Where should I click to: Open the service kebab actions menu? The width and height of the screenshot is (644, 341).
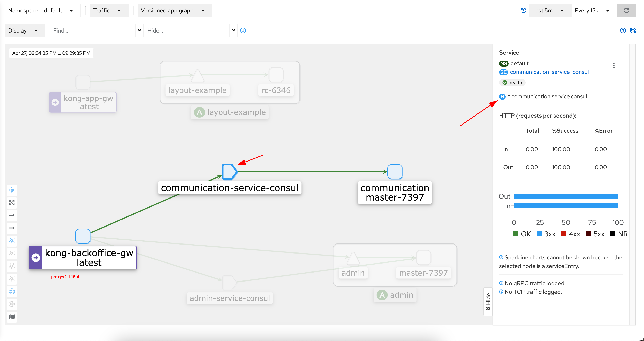(x=614, y=65)
